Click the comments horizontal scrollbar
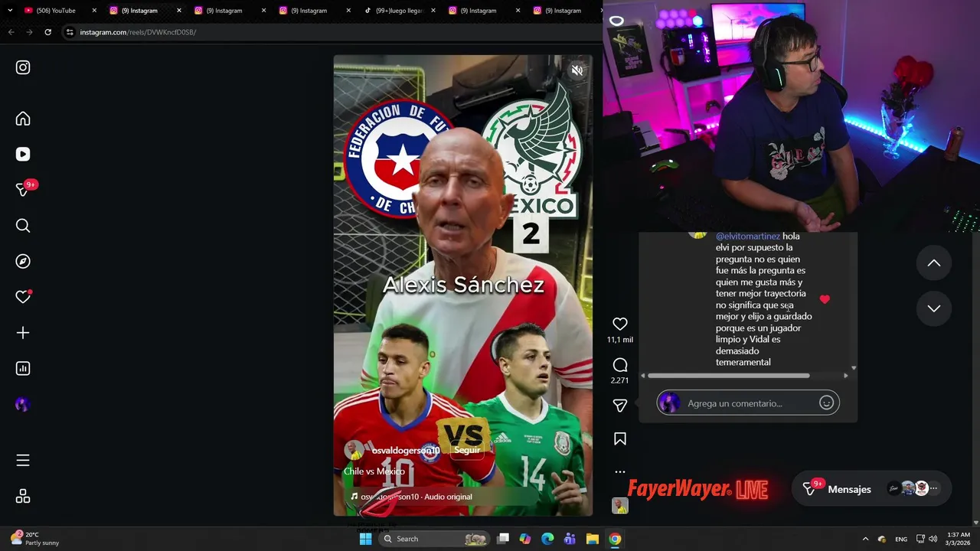 [x=729, y=376]
